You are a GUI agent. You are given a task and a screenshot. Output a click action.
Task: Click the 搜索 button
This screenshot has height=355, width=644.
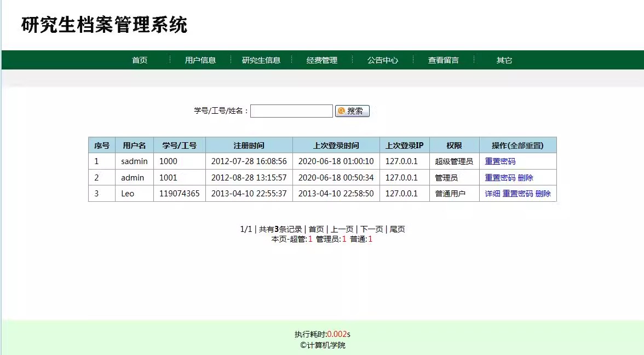point(353,111)
